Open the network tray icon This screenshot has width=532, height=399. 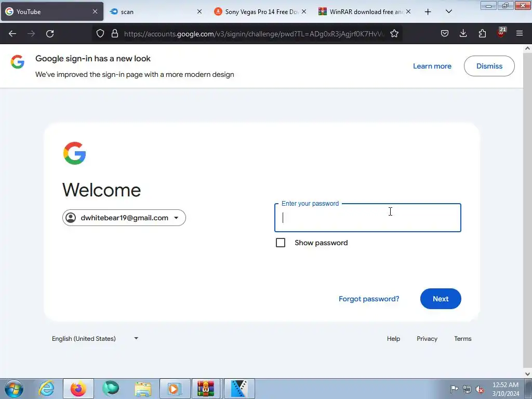(x=467, y=389)
